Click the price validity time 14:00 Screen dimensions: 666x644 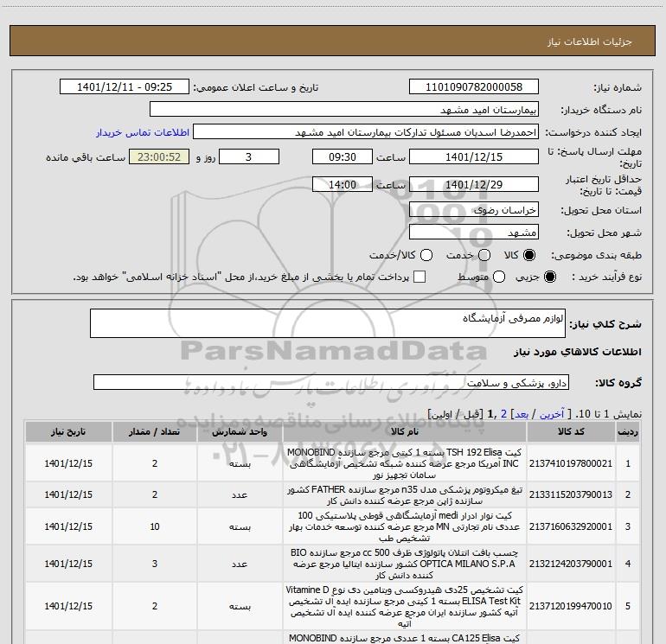pos(343,184)
